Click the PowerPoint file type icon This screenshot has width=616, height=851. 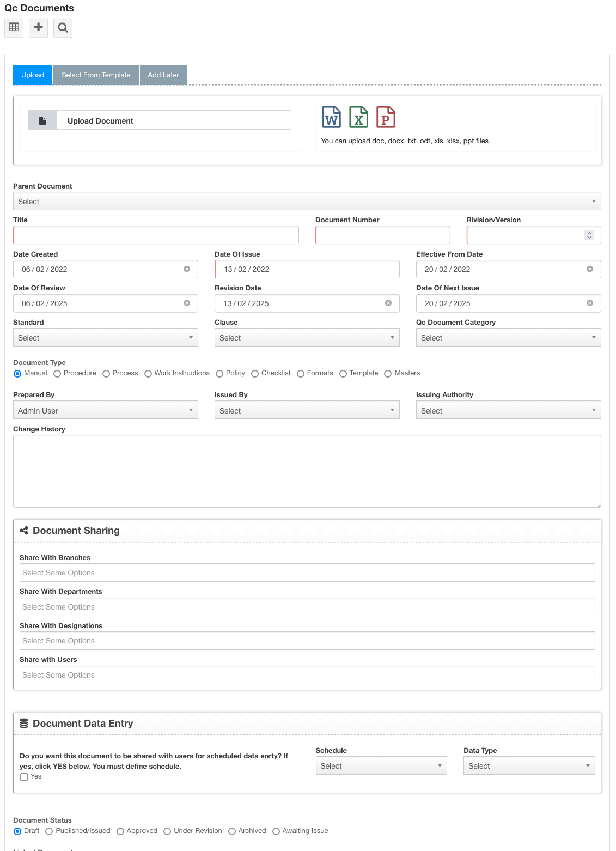[386, 117]
